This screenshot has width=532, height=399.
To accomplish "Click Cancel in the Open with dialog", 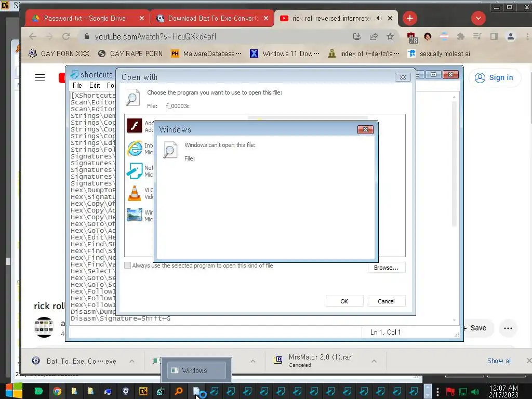I will [387, 301].
